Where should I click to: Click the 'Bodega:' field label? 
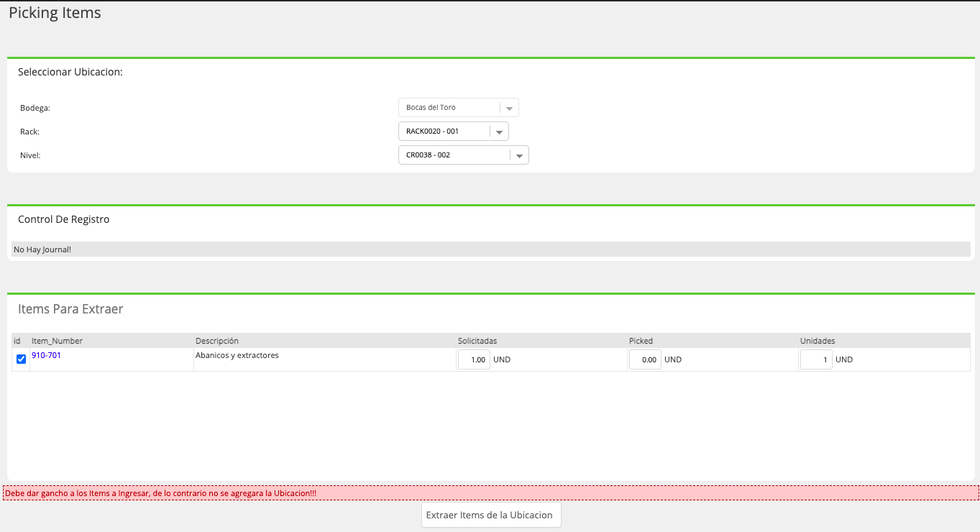35,108
